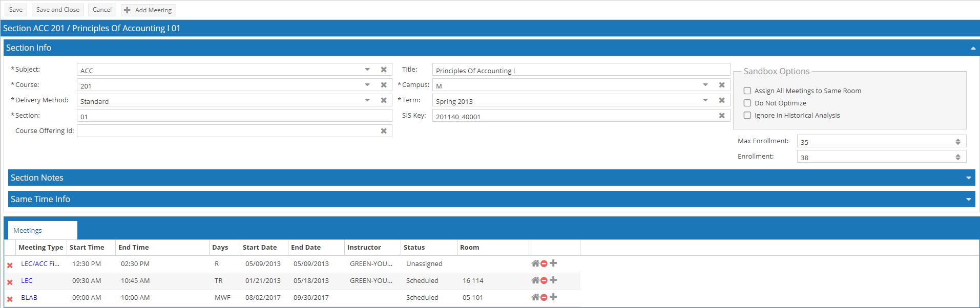Click house icon on the Unassigned meeting row
Screen dimensions: 980x308
coord(535,263)
